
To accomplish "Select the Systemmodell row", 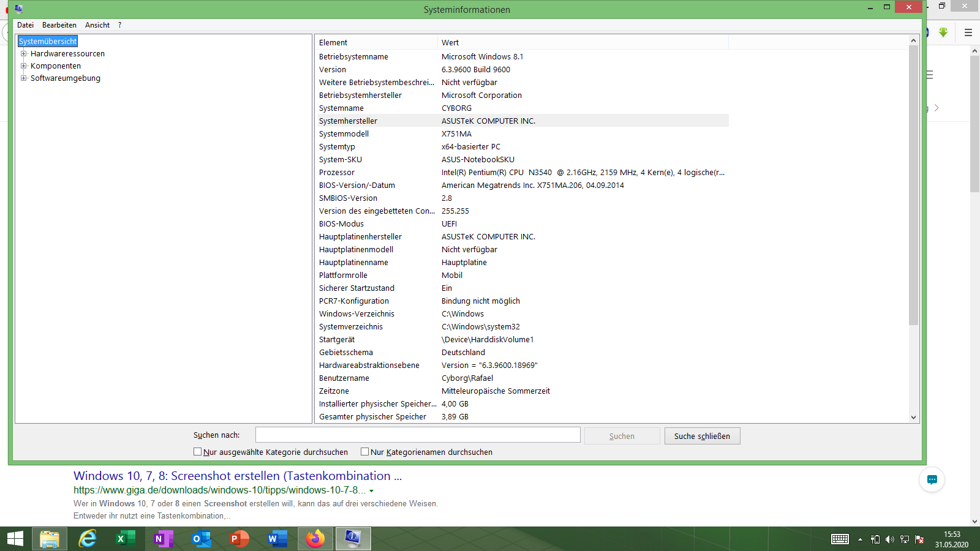I will pyautogui.click(x=522, y=133).
